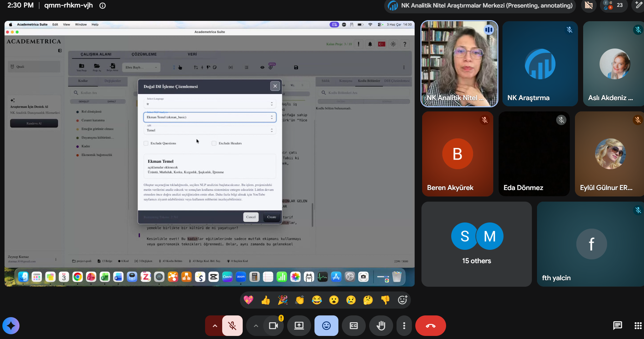Click the red leave call button
644x339 pixels.
[430, 326]
